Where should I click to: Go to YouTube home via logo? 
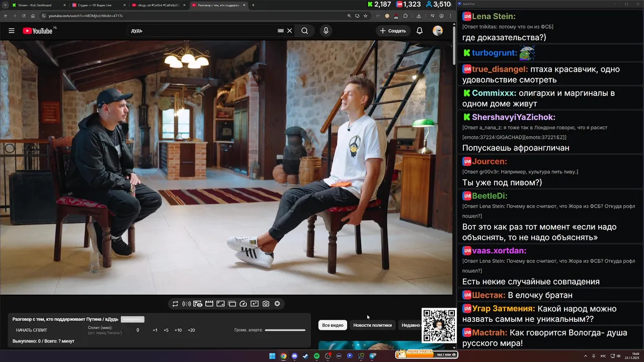pyautogui.click(x=37, y=31)
